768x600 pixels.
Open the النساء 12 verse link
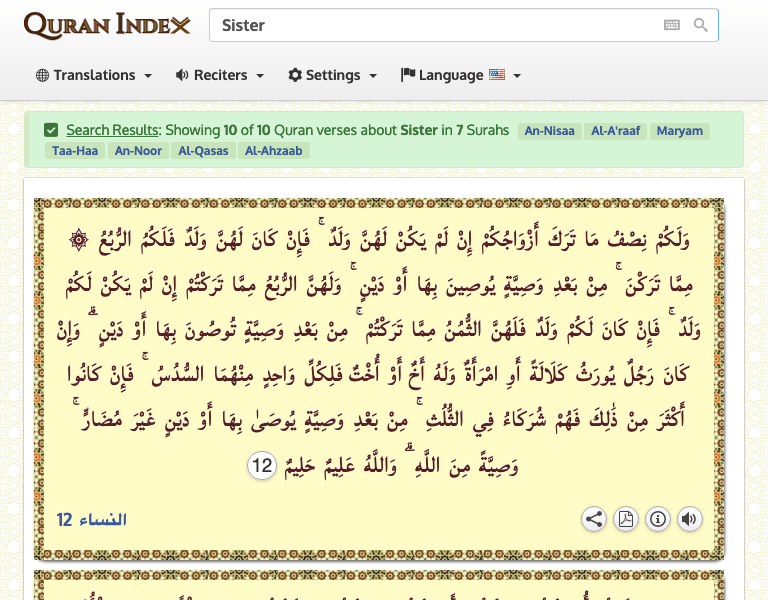[91, 520]
